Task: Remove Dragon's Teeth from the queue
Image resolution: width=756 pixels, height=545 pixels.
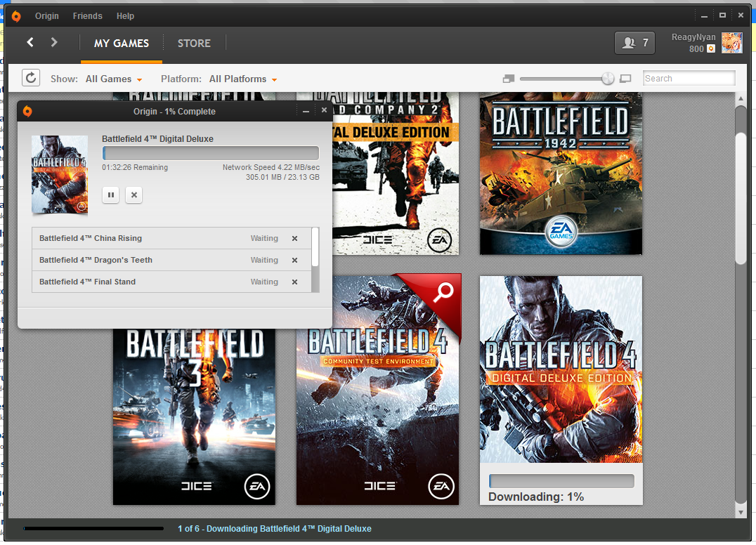Action: click(x=294, y=261)
